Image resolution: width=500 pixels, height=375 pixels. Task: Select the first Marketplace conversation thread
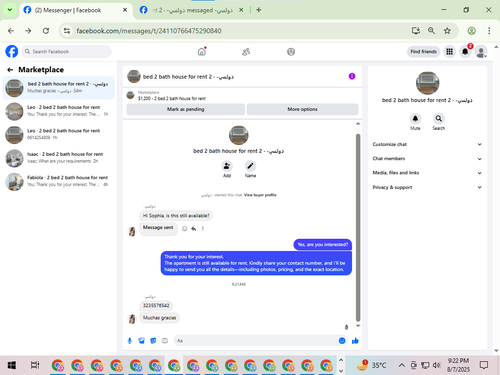coord(59,88)
